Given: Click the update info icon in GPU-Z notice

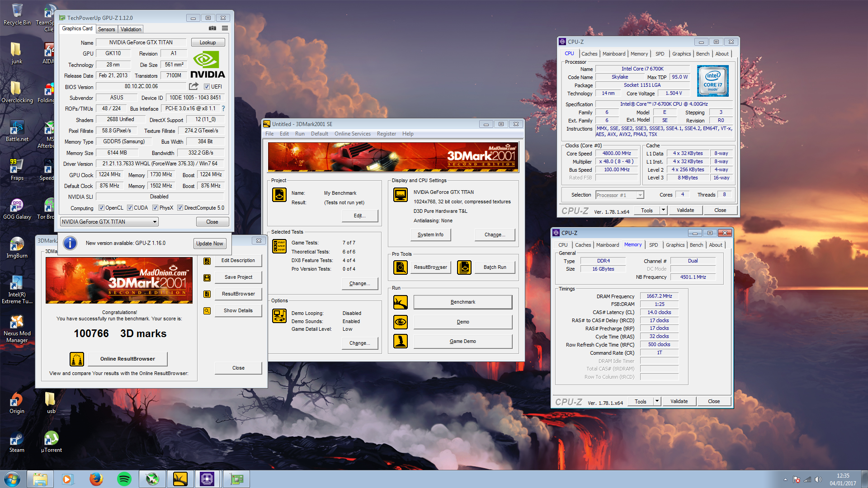Looking at the screenshot, I should 70,243.
